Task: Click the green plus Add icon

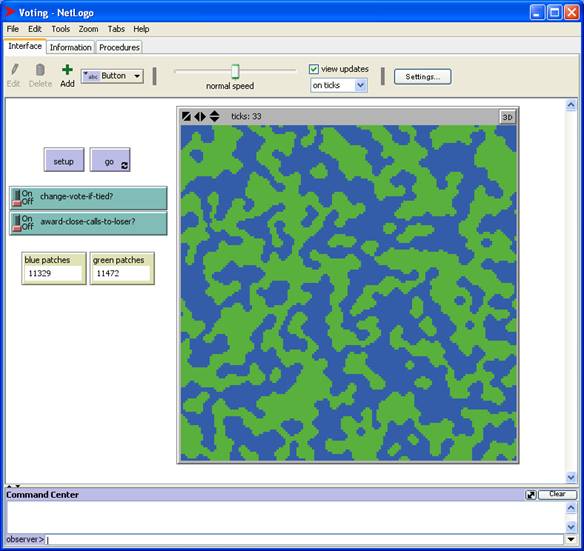Action: point(67,70)
